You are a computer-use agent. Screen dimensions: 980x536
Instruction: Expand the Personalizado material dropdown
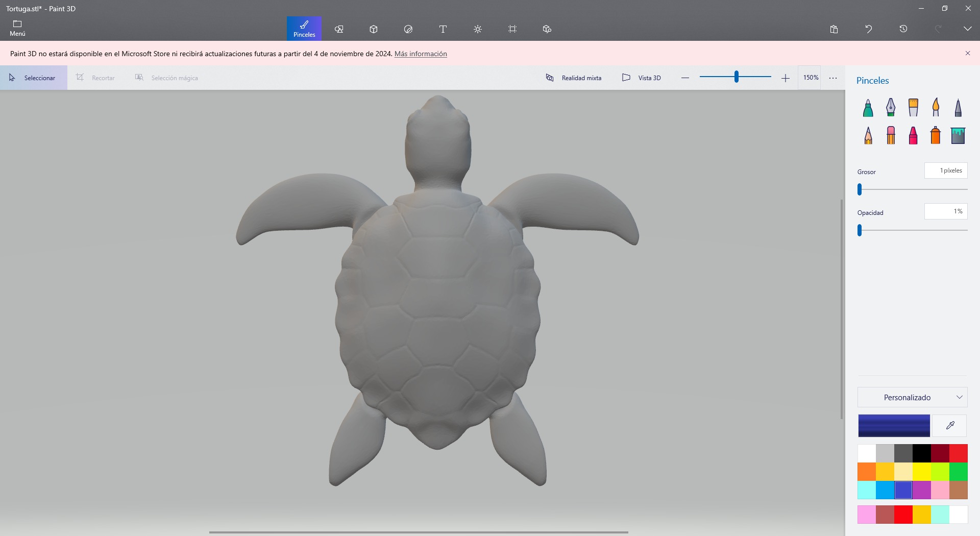click(x=913, y=397)
